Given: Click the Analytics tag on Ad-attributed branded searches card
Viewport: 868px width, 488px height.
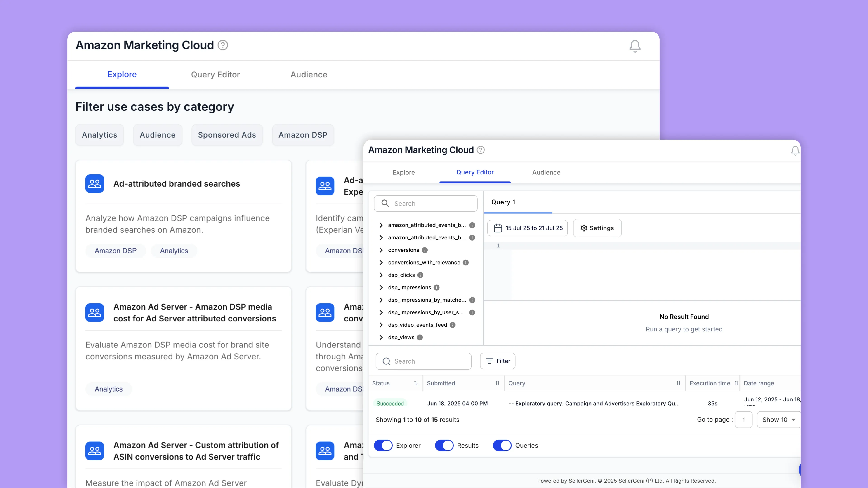Looking at the screenshot, I should 174,251.
